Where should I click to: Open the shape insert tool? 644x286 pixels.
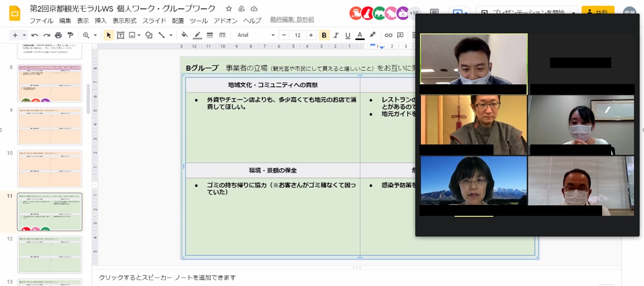click(x=149, y=35)
